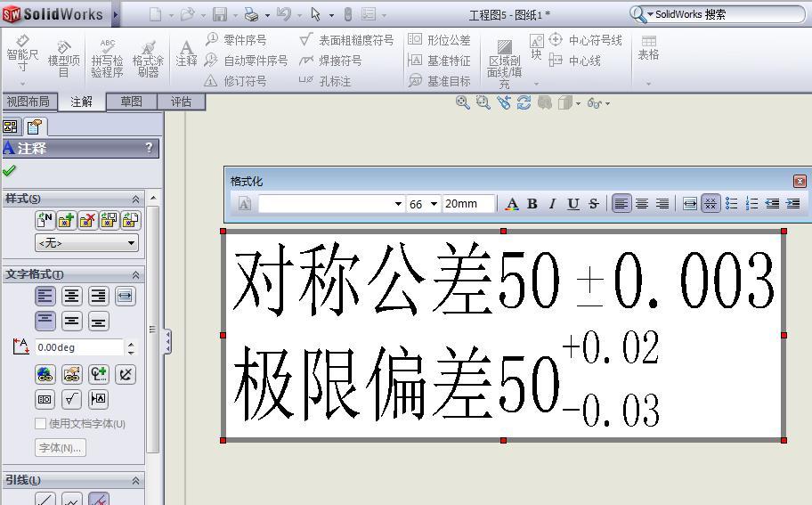This screenshot has width=812, height=505.
Task: Switch to the Sketch (草图) tab
Action: tap(131, 102)
